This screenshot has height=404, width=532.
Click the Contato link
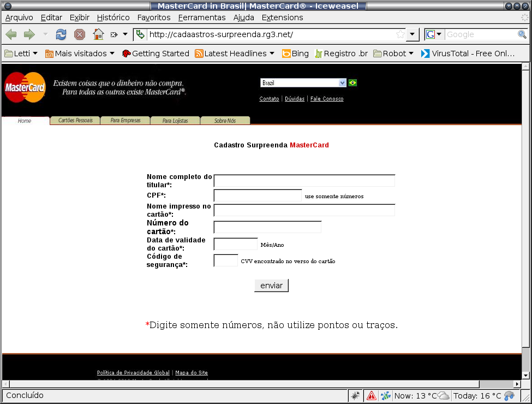tap(269, 98)
